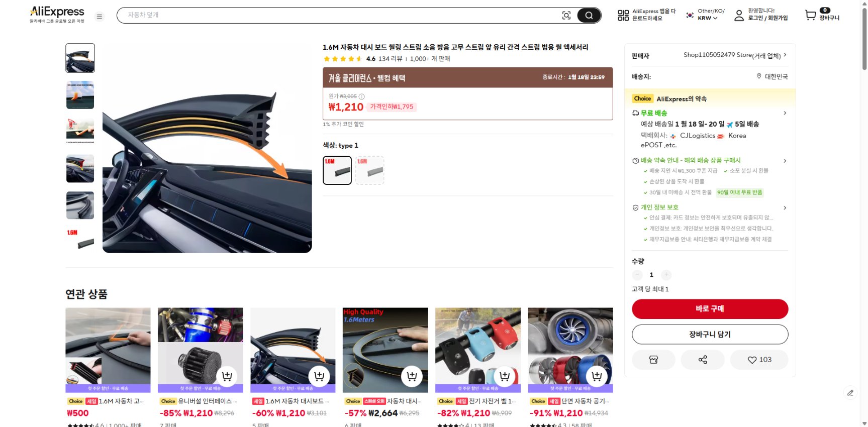
Task: Click the share icon button
Action: 703,360
